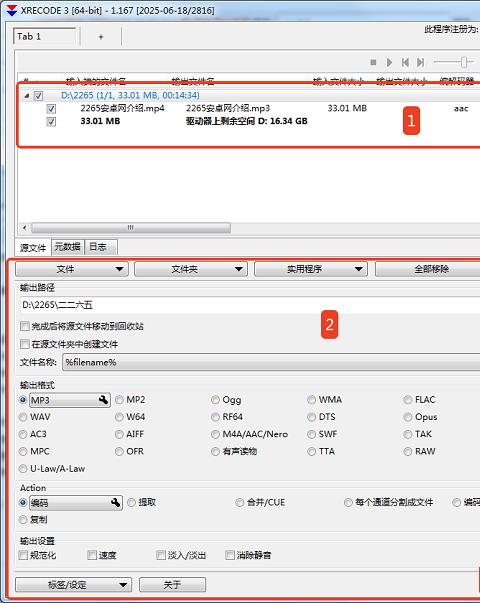This screenshot has height=603, width=480.
Task: Open 编码 action settings wrench icon
Action: click(x=115, y=503)
